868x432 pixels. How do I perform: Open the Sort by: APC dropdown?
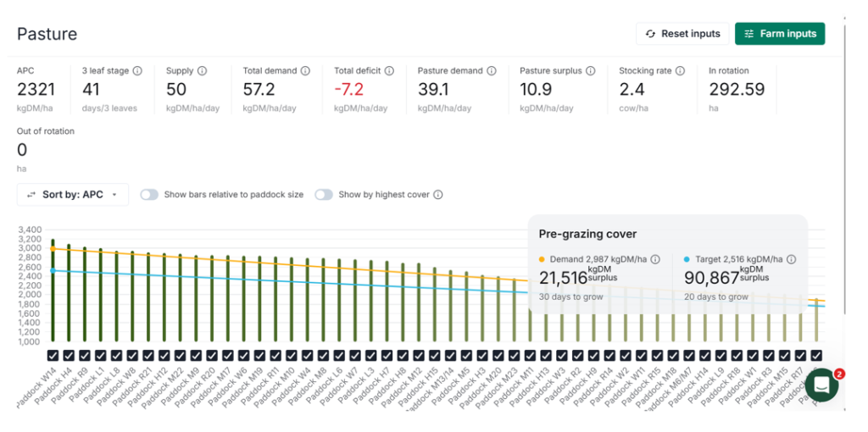(x=72, y=195)
